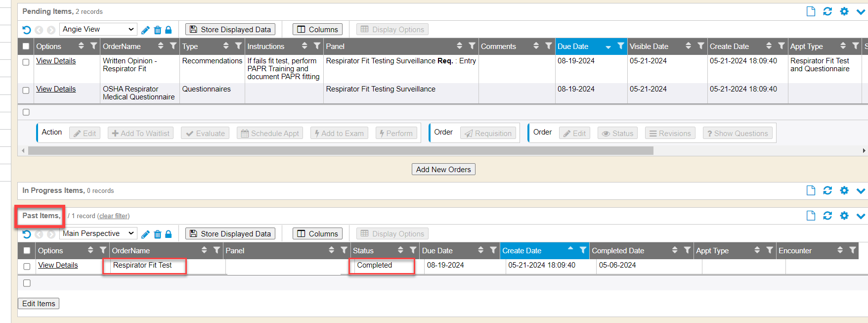Open the Angie View dropdown
Viewport: 868px width, 323px height.
point(98,29)
